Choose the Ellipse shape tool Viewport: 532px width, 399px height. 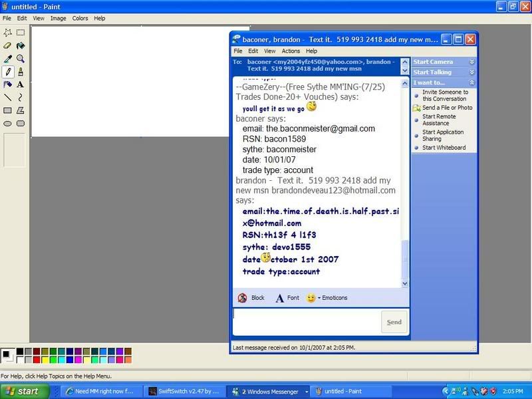[x=7, y=124]
